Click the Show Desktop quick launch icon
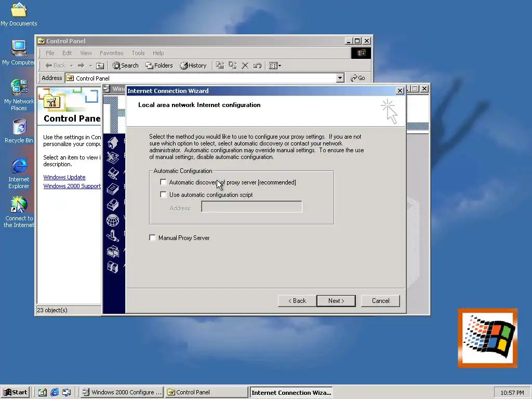The height and width of the screenshot is (399, 532). point(42,392)
